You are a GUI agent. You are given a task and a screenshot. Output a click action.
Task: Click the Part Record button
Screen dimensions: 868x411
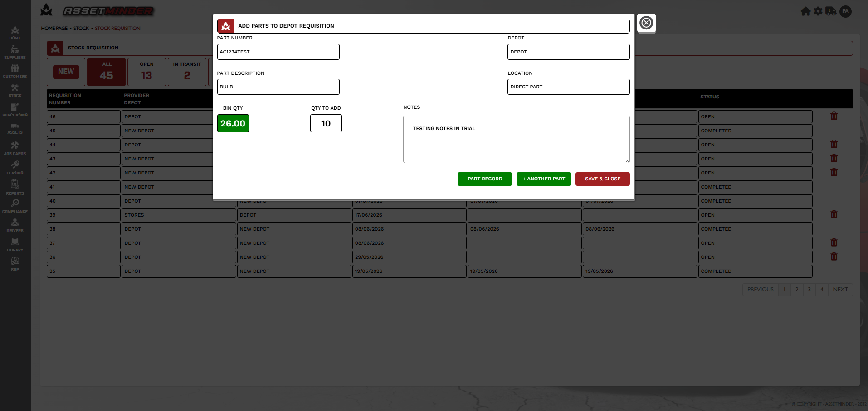tap(485, 179)
